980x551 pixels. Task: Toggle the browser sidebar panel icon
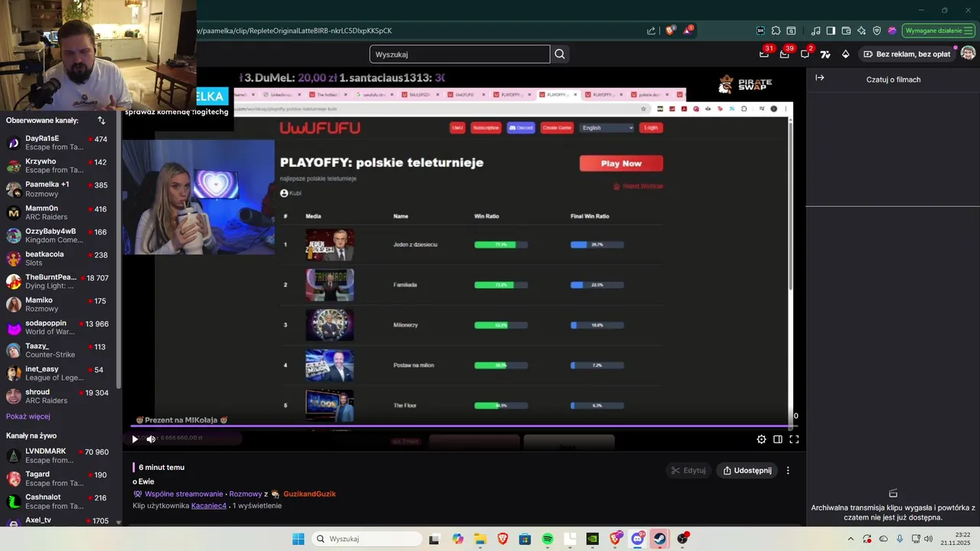pos(831,31)
